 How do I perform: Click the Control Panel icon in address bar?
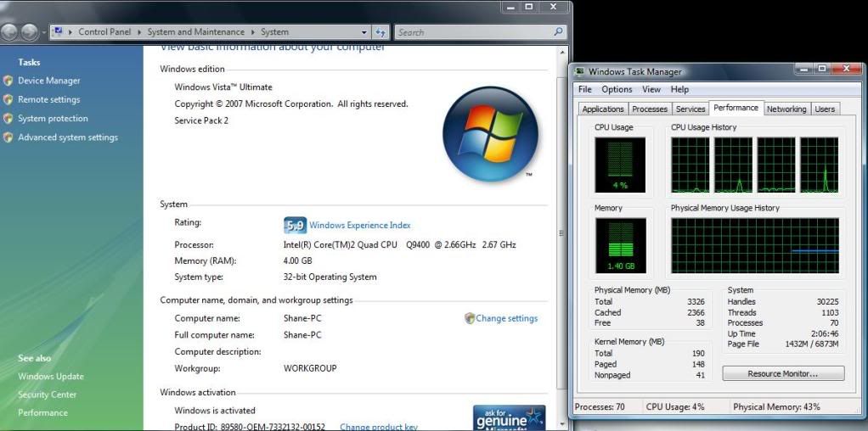pyautogui.click(x=59, y=31)
